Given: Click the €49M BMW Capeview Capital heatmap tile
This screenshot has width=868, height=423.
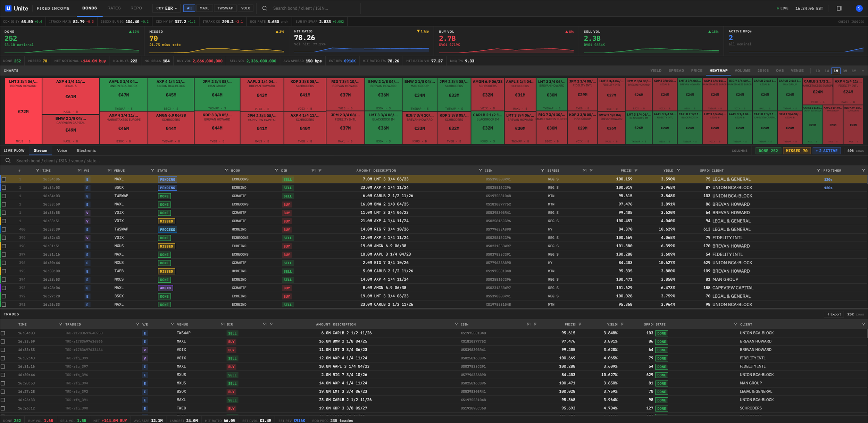Looking at the screenshot, I should point(70,129).
